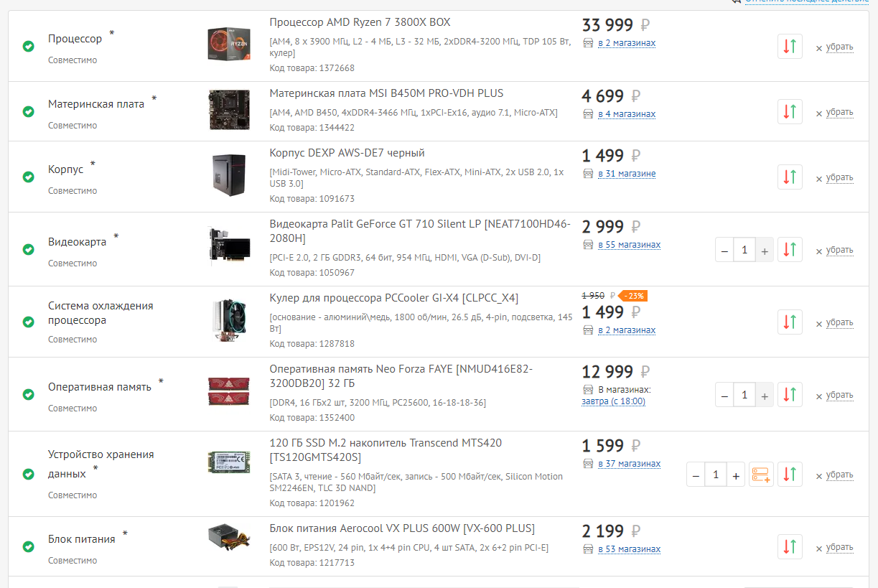This screenshot has height=588, width=878.
Task: Click the replace arrows icon for the MSI B450M motherboard
Action: 790,112
